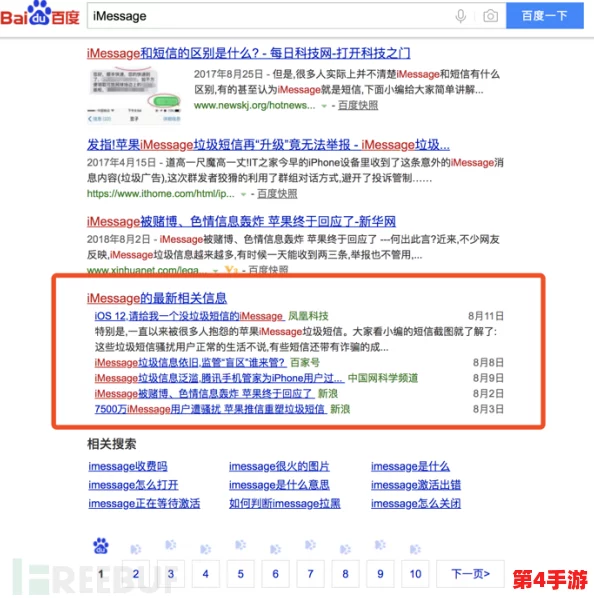Click the camera image search icon

click(x=490, y=16)
